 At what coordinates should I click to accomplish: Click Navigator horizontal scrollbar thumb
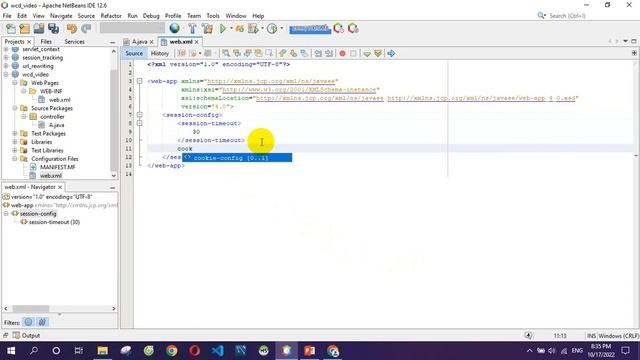pyautogui.click(x=31, y=309)
